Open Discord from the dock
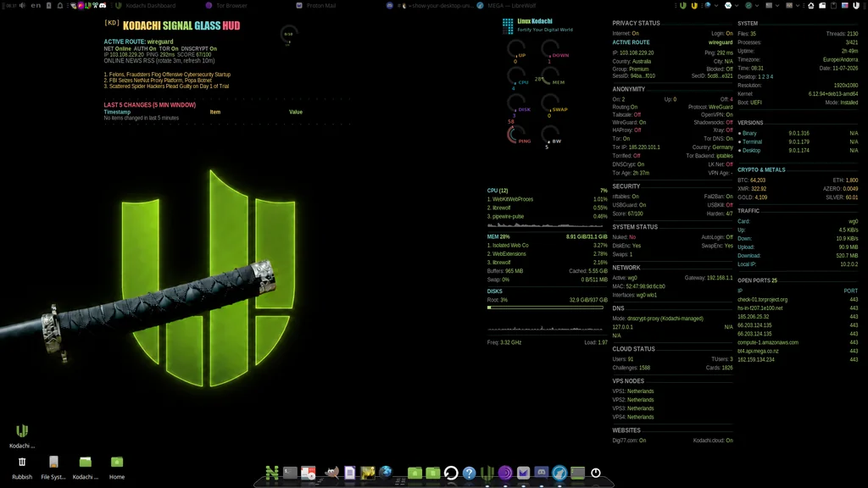868x488 pixels. click(542, 473)
